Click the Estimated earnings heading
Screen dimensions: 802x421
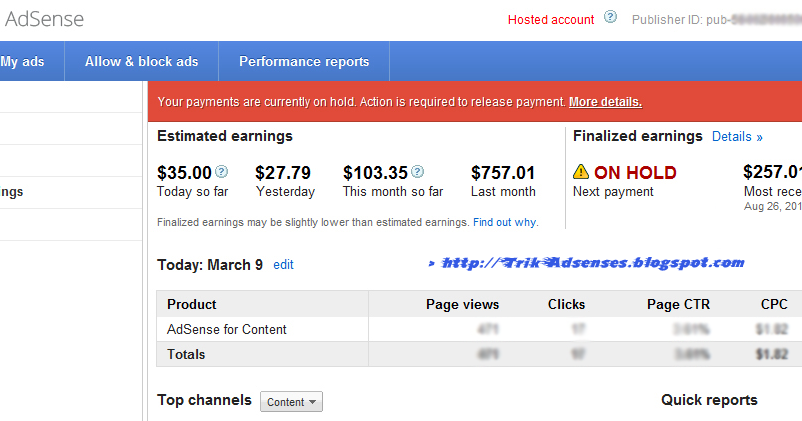click(225, 136)
